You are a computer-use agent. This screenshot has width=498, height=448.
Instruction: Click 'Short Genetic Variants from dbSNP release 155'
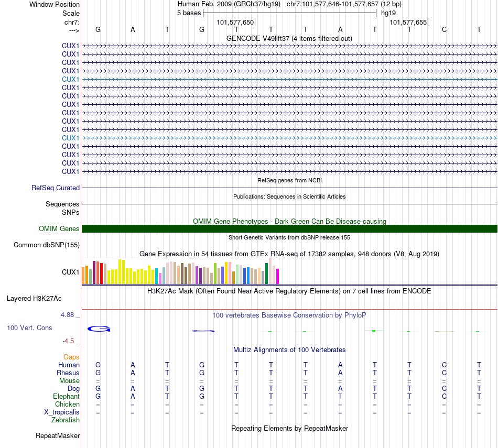point(289,237)
